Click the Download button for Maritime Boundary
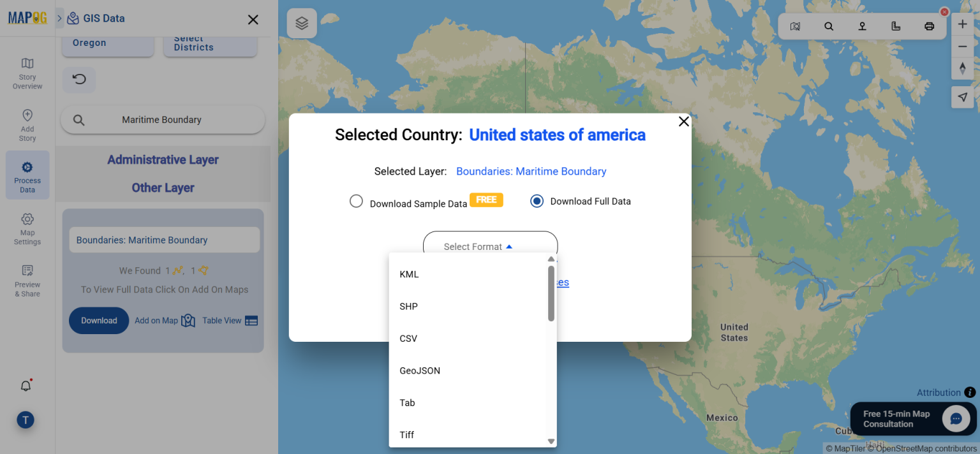This screenshot has width=980, height=454. pyautogui.click(x=99, y=321)
